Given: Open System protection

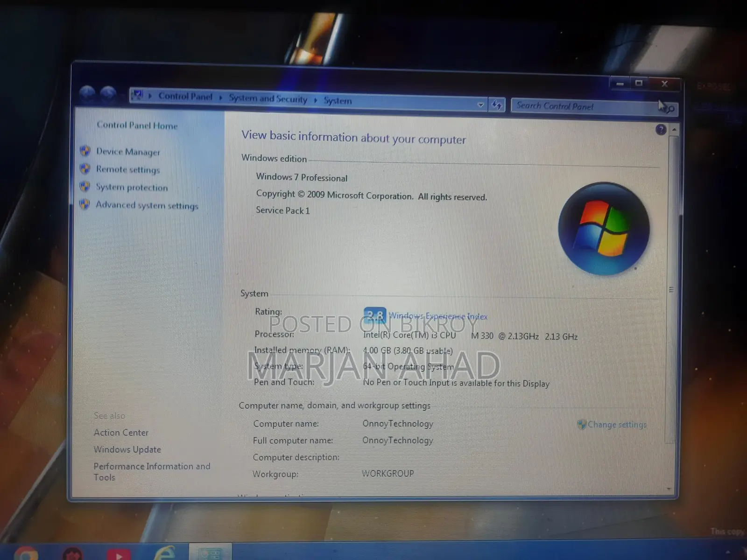Looking at the screenshot, I should pyautogui.click(x=132, y=187).
